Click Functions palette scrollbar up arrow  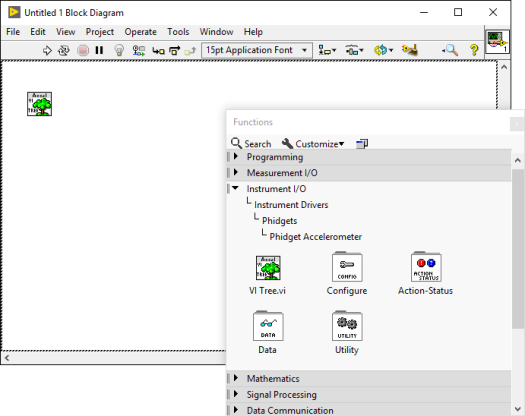(x=518, y=160)
